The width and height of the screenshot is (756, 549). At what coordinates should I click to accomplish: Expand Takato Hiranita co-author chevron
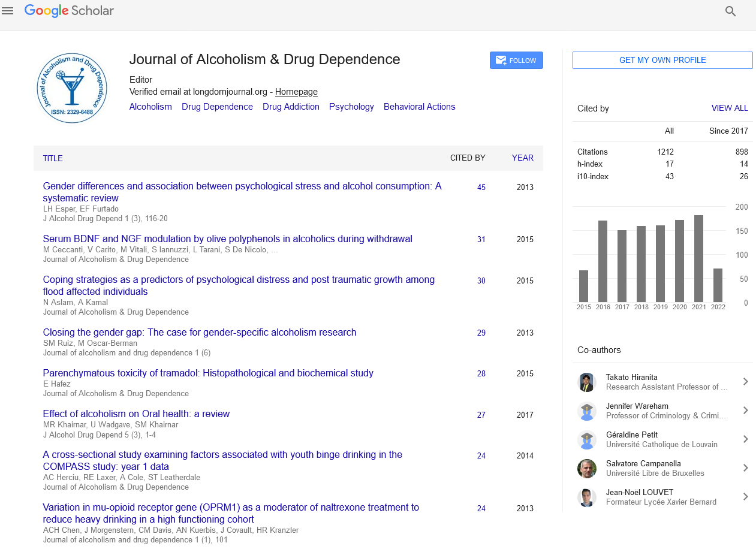pyautogui.click(x=745, y=382)
